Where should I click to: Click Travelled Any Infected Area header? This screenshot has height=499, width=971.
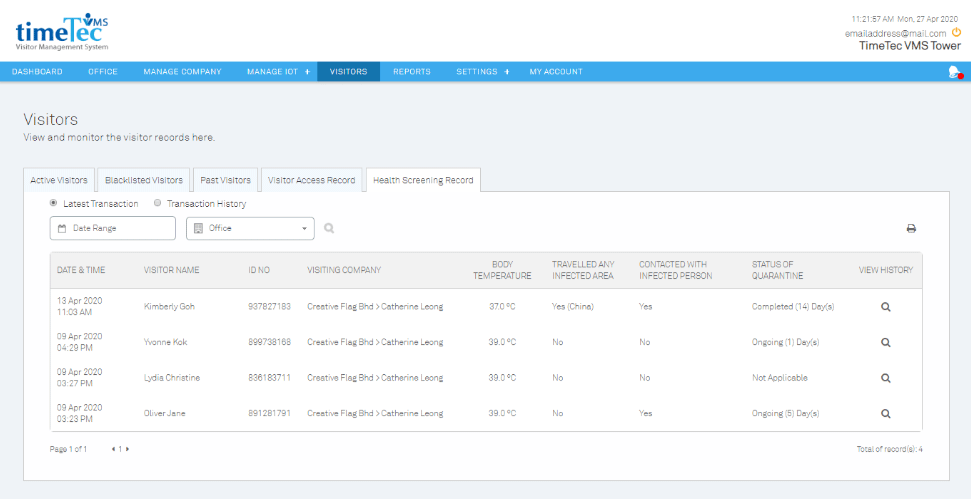click(583, 270)
